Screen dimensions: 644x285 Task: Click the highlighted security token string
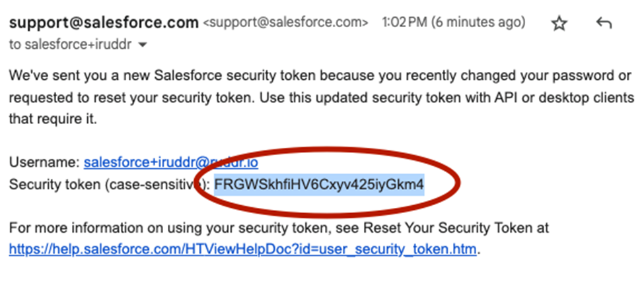pyautogui.click(x=319, y=185)
